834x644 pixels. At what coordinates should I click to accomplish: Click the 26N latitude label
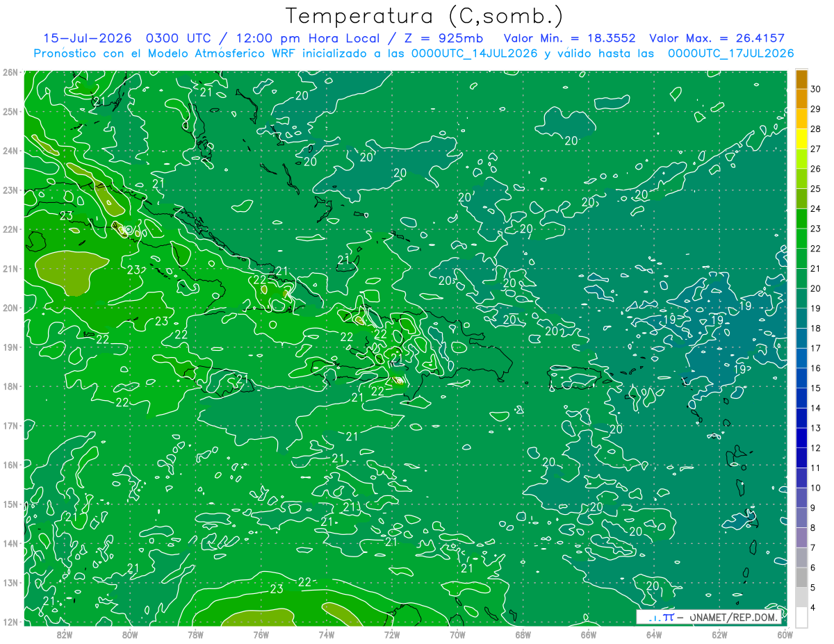click(x=10, y=72)
